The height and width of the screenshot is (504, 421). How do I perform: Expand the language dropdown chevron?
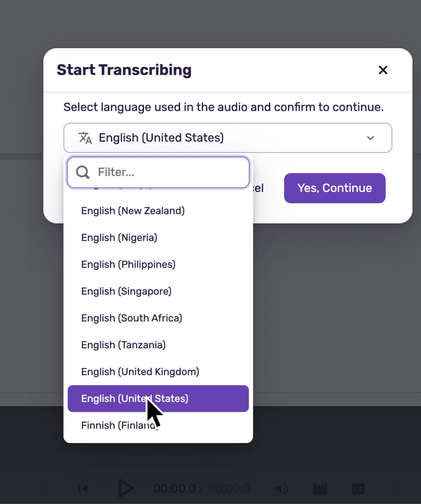pyautogui.click(x=370, y=138)
